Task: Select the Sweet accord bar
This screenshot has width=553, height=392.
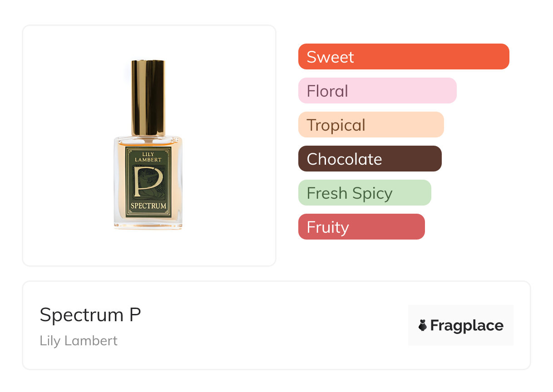Action: (404, 57)
